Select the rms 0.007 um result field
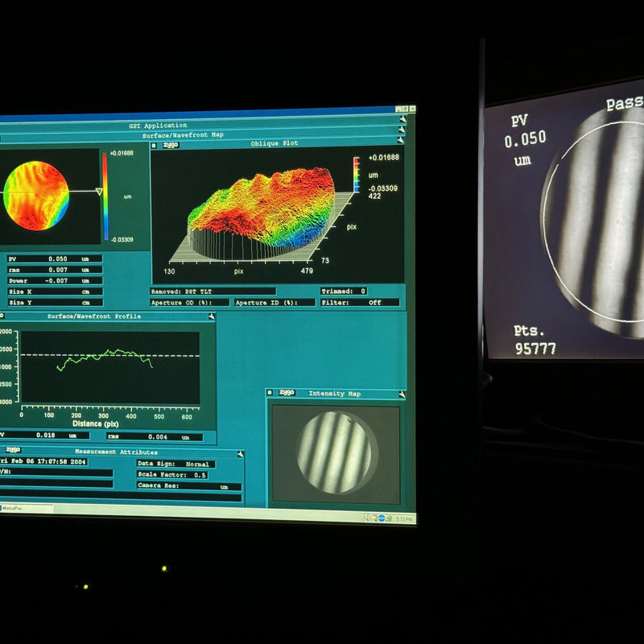 pos(54,270)
